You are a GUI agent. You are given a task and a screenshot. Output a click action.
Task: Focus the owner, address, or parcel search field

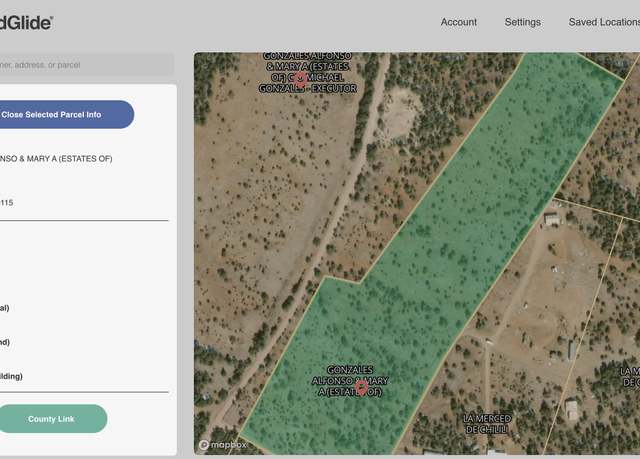click(x=86, y=64)
